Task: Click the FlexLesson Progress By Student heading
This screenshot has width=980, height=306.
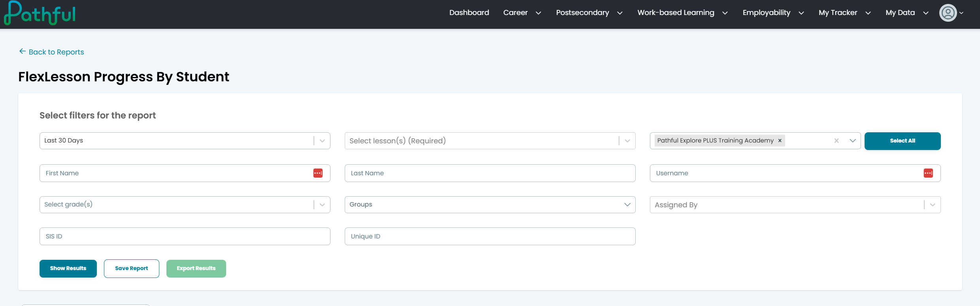Action: [x=124, y=77]
